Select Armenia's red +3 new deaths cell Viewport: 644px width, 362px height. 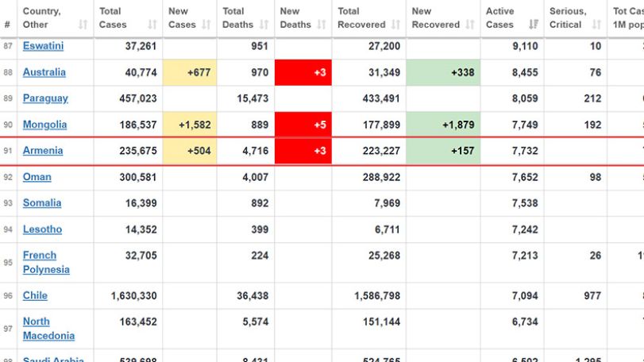point(303,151)
